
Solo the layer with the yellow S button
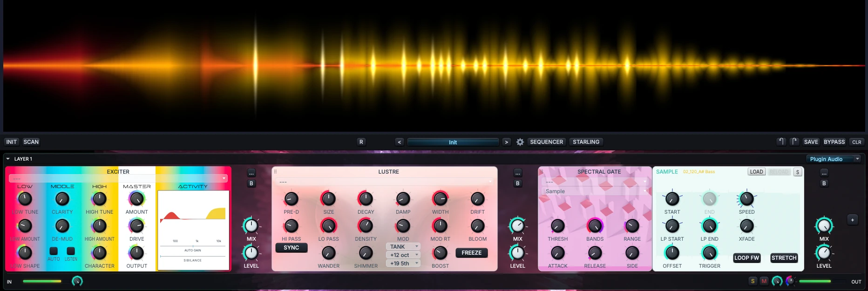click(x=753, y=281)
